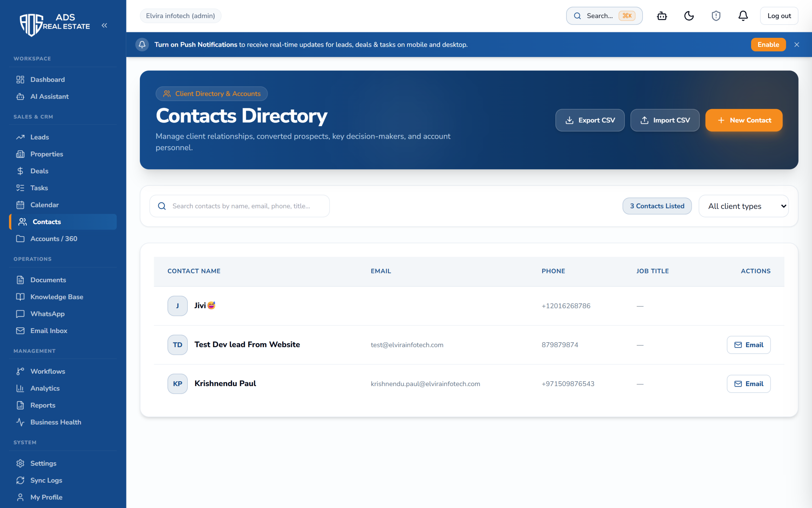Open the AI assistant robot icon in header
Image resolution: width=812 pixels, height=508 pixels.
tap(662, 16)
